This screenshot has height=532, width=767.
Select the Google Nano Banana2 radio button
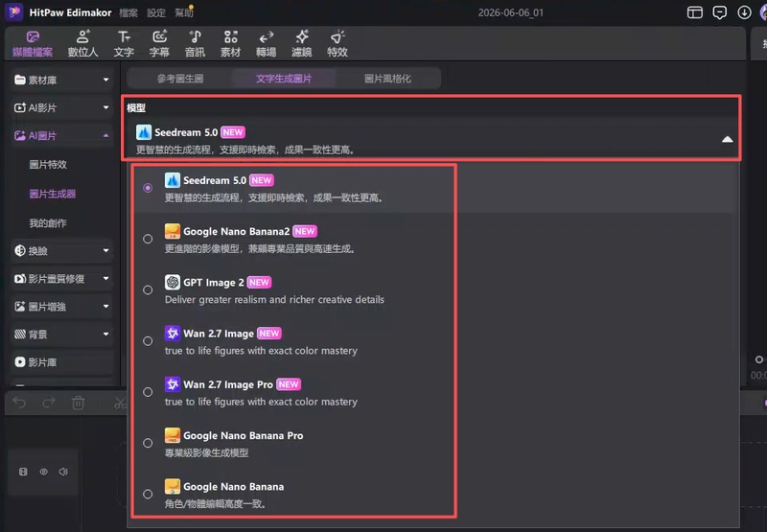pos(148,239)
